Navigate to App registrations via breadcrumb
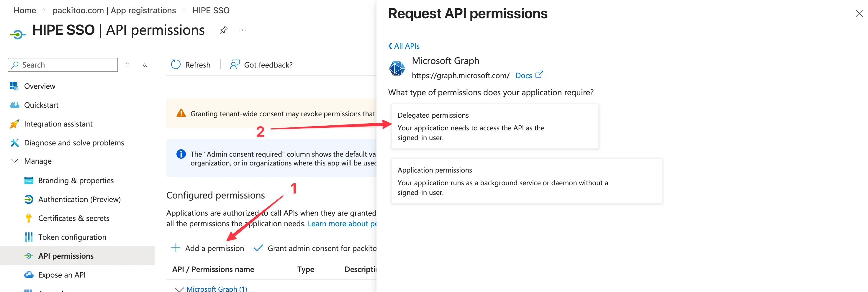The image size is (868, 292). coord(114,10)
